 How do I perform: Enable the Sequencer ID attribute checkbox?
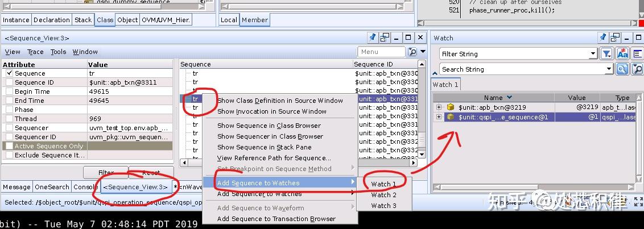click(10, 136)
